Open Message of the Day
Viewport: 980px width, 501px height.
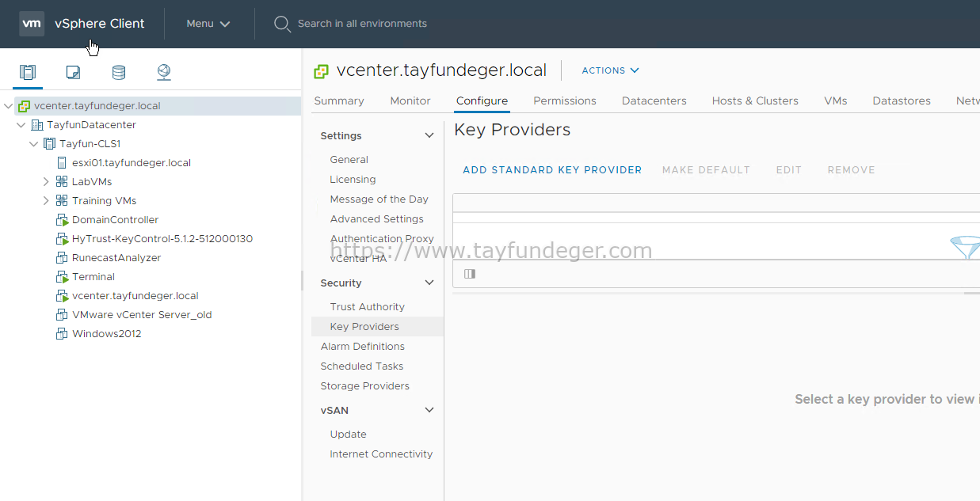pyautogui.click(x=379, y=199)
